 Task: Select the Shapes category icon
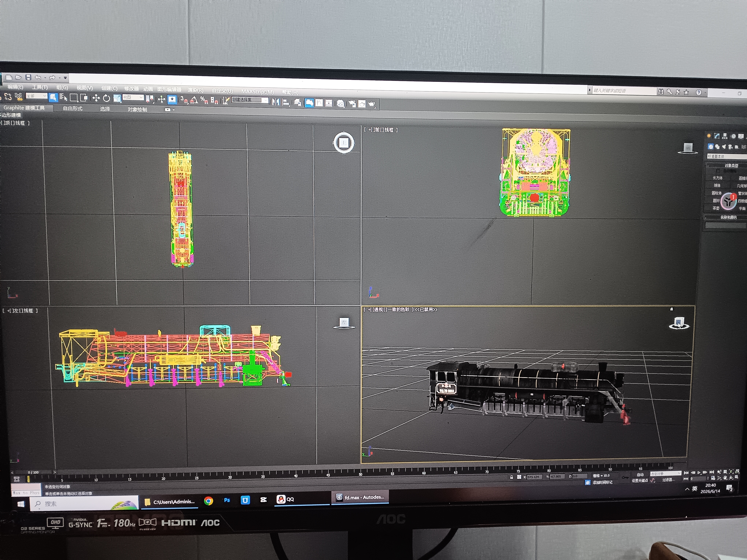[717, 147]
